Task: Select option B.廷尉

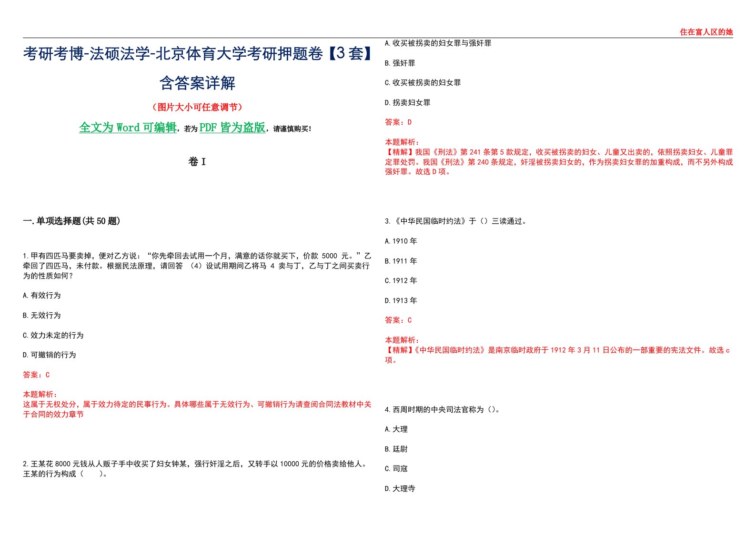Action: coord(396,449)
